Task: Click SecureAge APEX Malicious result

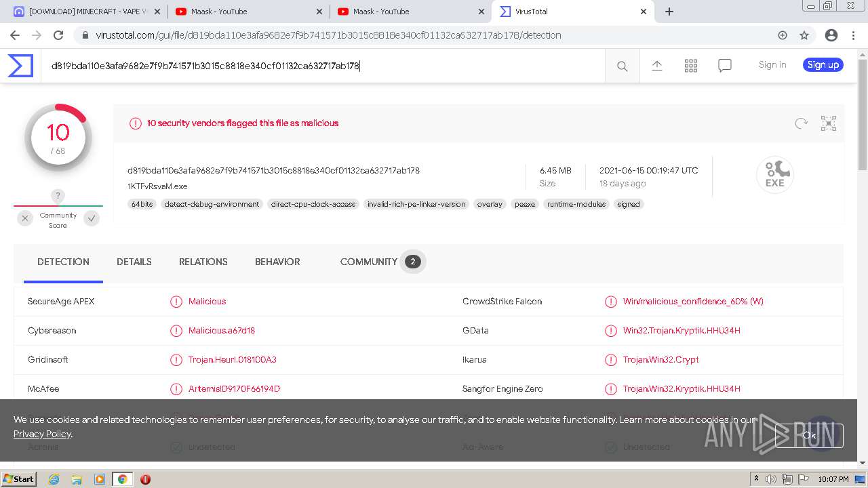Action: tap(207, 302)
